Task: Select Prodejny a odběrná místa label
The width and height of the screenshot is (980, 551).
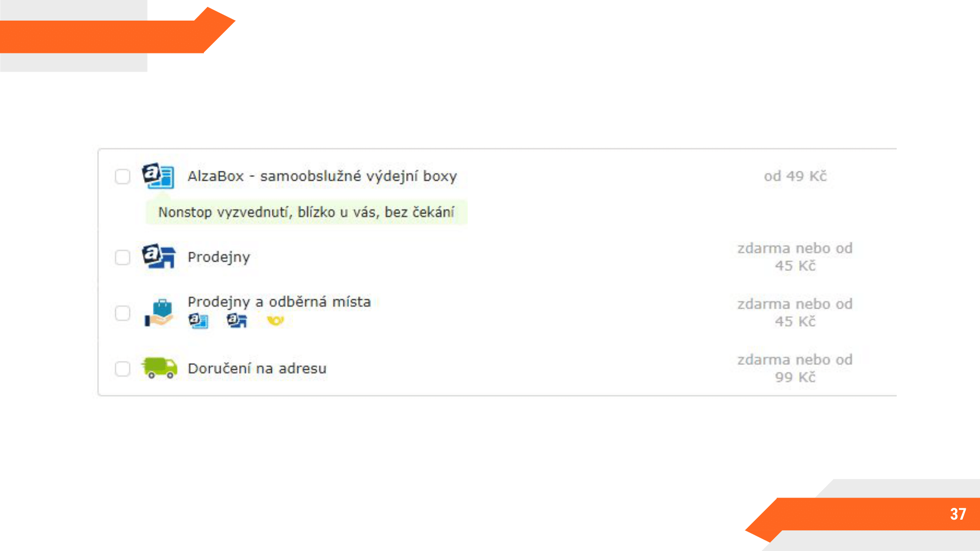Action: pyautogui.click(x=279, y=302)
